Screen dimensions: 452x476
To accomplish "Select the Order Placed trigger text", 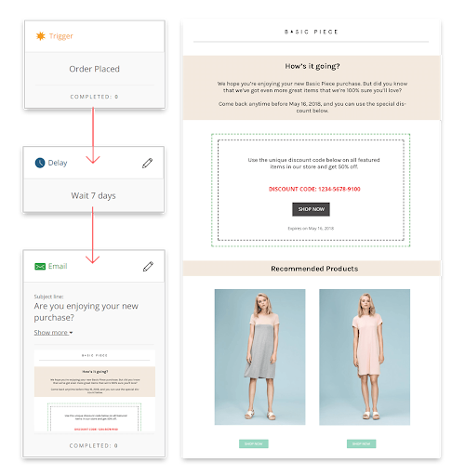I will point(94,69).
